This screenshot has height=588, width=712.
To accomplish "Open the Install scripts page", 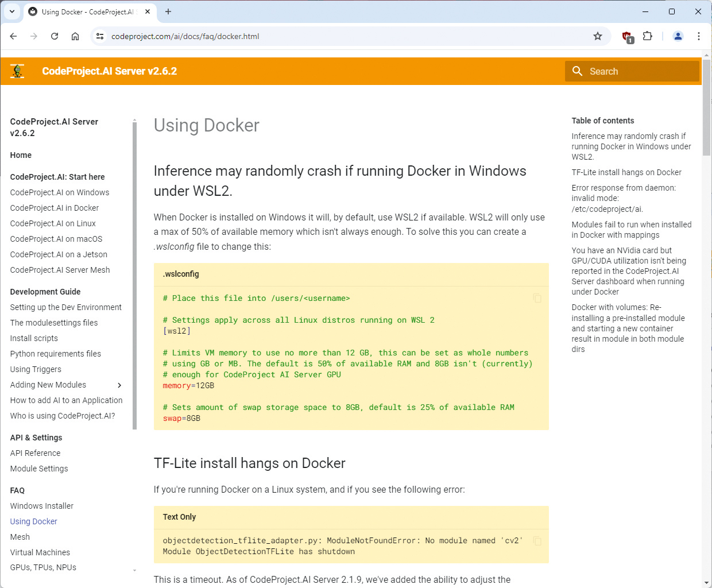I will (x=34, y=338).
